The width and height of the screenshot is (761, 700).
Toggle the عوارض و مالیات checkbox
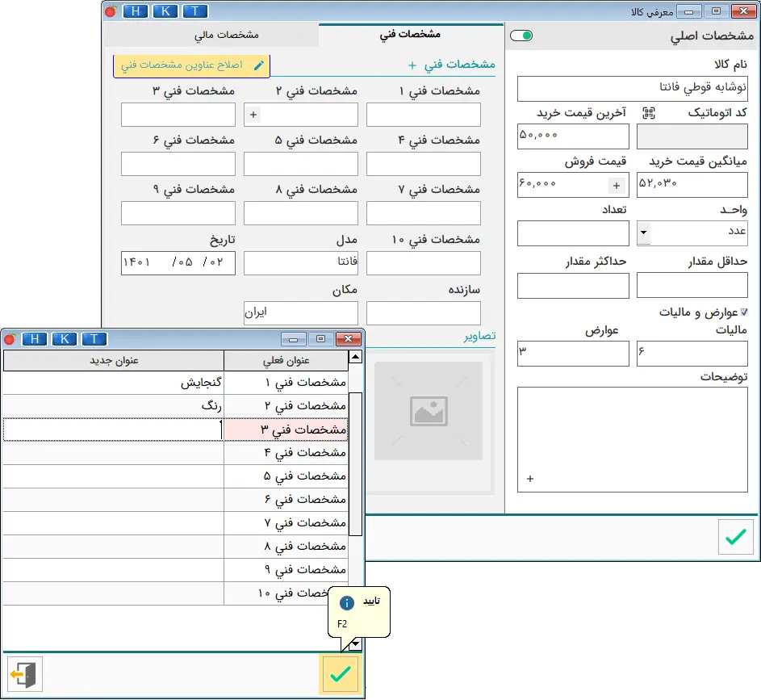pyautogui.click(x=744, y=312)
